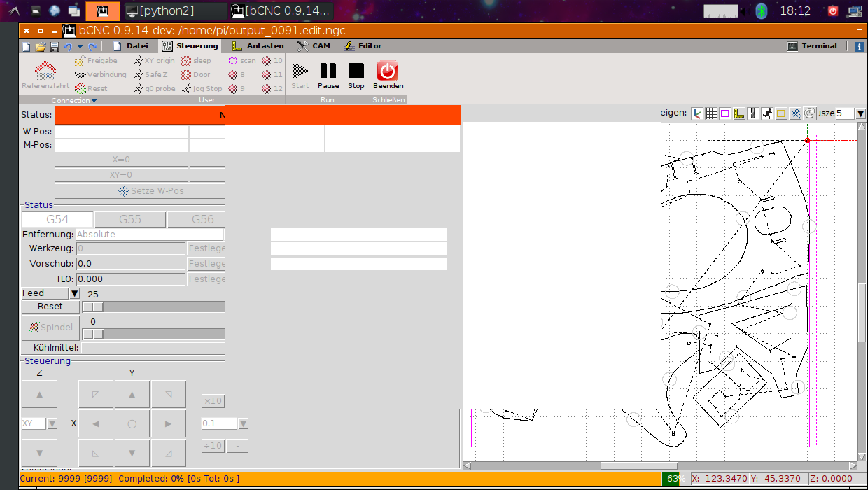Click the Freigabe unlock button

[x=96, y=61]
